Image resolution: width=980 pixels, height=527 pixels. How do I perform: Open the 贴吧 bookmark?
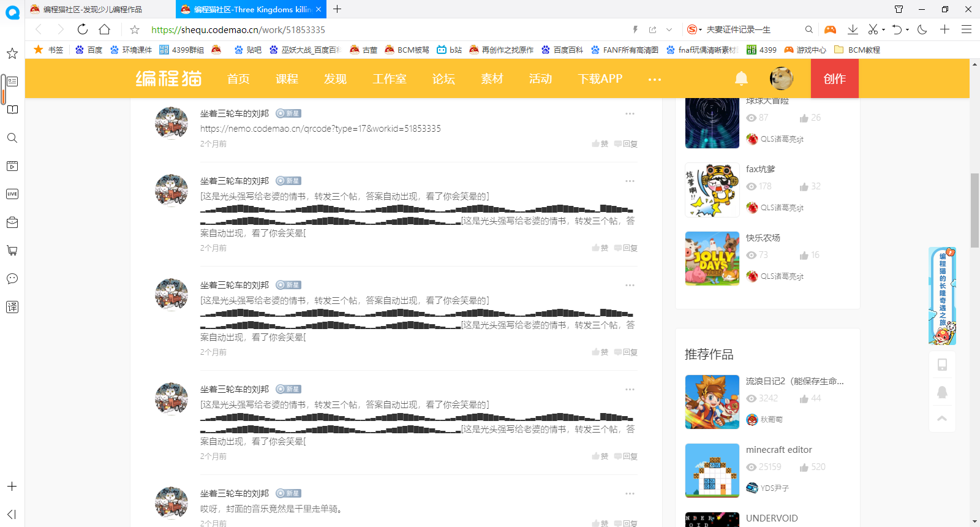[x=248, y=50]
